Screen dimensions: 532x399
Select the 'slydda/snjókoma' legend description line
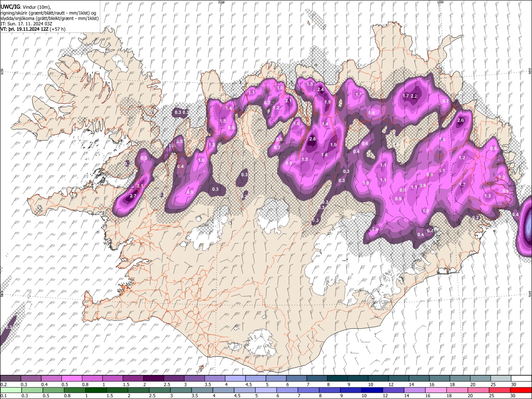[x=49, y=18]
